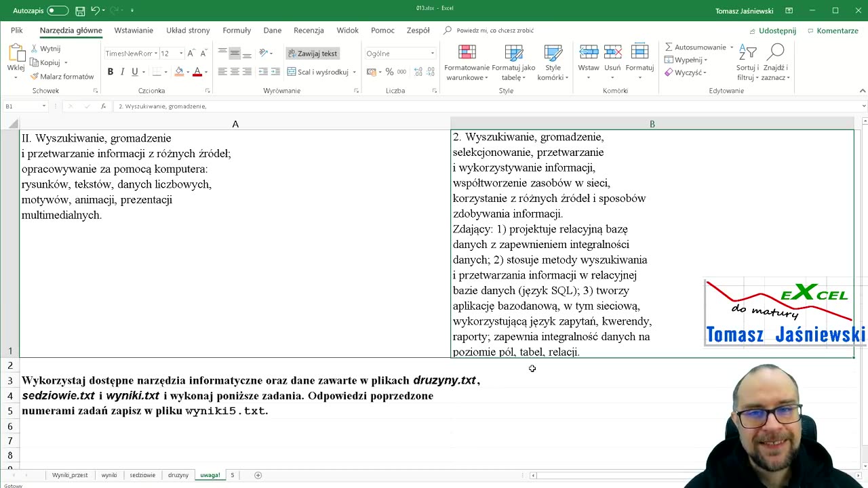Switch to the Dane tab
This screenshot has height=488, width=868.
tap(273, 30)
